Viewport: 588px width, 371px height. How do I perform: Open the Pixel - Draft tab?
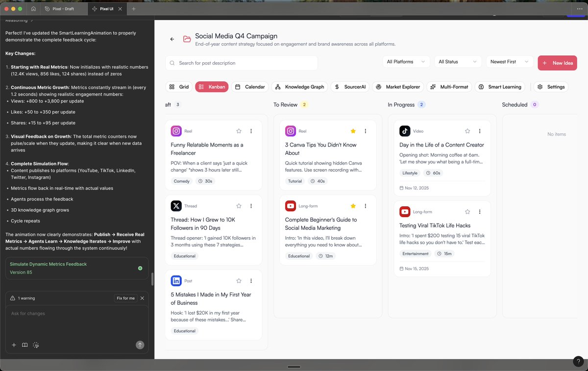(x=63, y=9)
